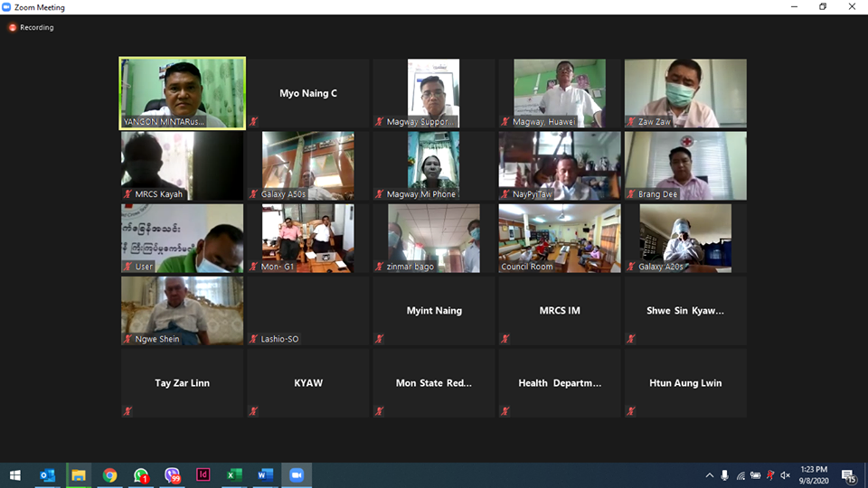Image resolution: width=868 pixels, height=488 pixels.
Task: Click the red Recording indicator icon
Action: point(13,28)
